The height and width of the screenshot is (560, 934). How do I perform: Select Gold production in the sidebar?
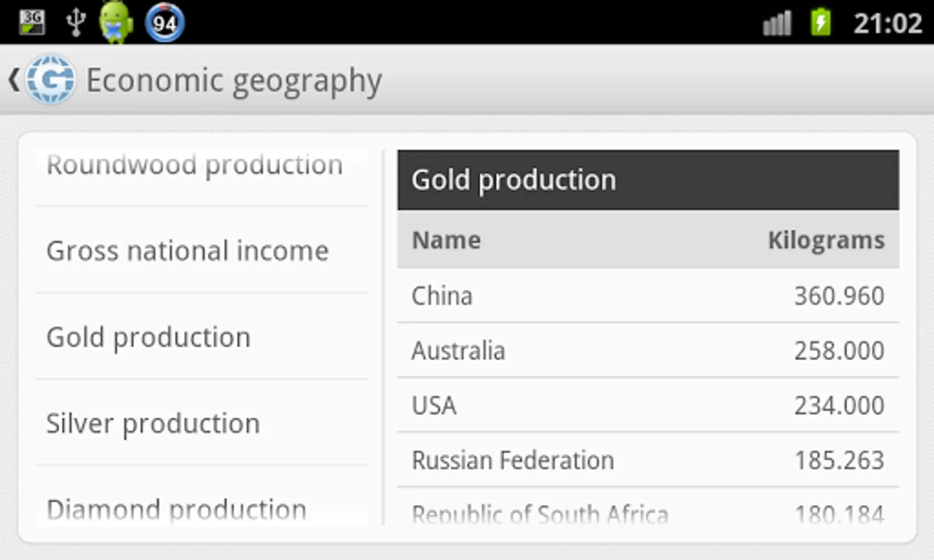tap(149, 337)
